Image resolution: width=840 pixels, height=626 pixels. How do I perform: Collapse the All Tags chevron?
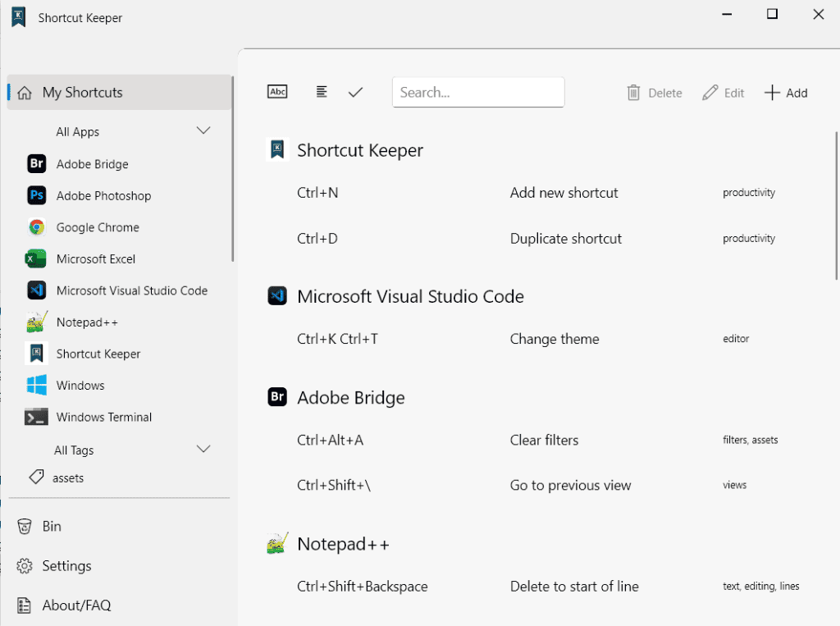(203, 449)
